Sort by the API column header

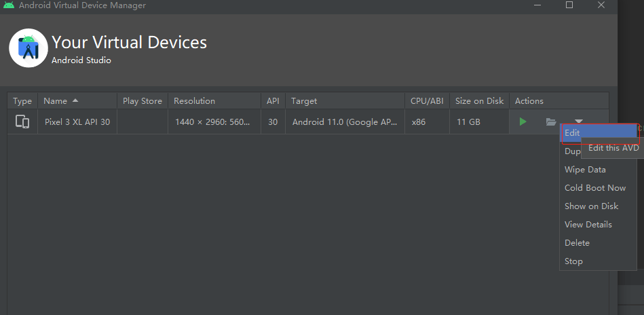273,101
